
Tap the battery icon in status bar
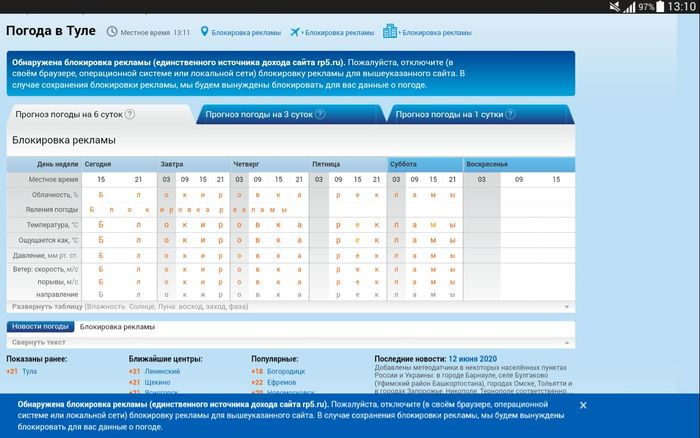click(x=660, y=6)
